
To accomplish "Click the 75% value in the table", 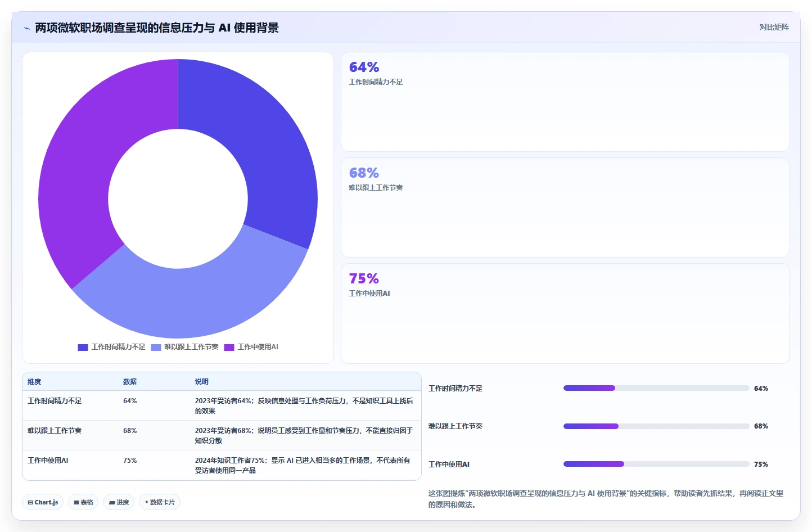I will [x=130, y=461].
